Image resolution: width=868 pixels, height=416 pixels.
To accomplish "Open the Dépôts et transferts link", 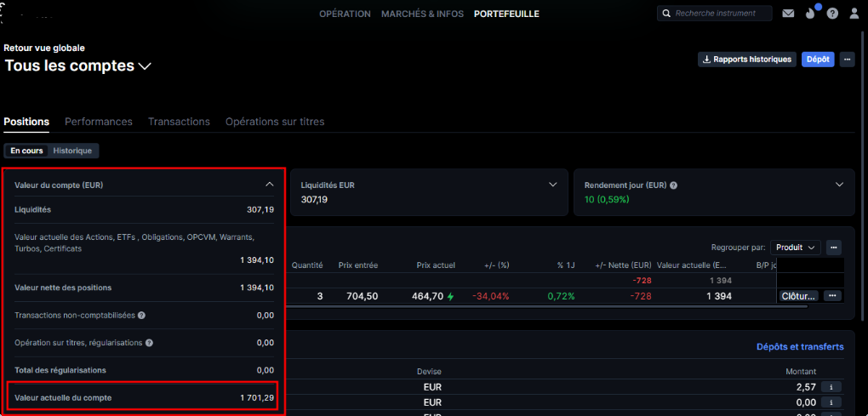I will pyautogui.click(x=799, y=346).
